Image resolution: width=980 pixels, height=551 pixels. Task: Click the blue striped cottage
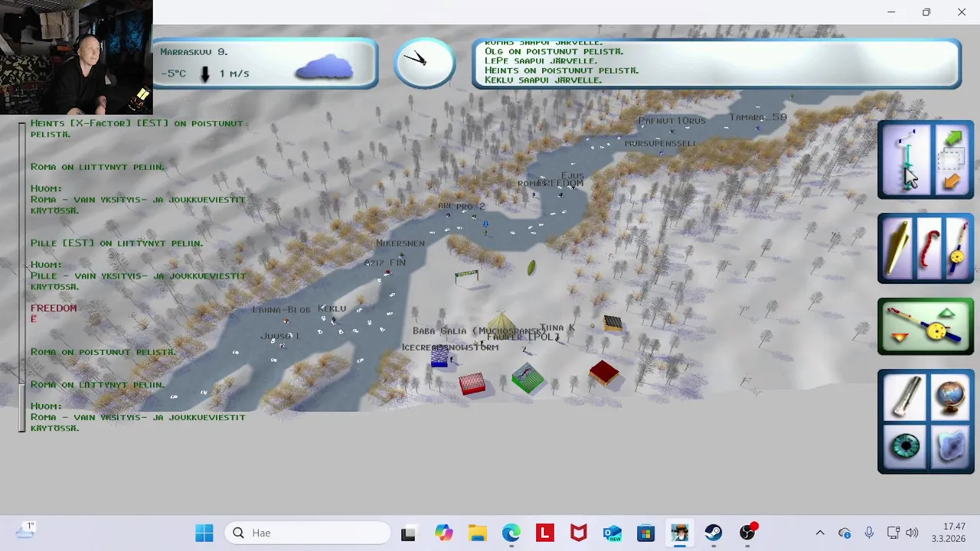tap(439, 356)
